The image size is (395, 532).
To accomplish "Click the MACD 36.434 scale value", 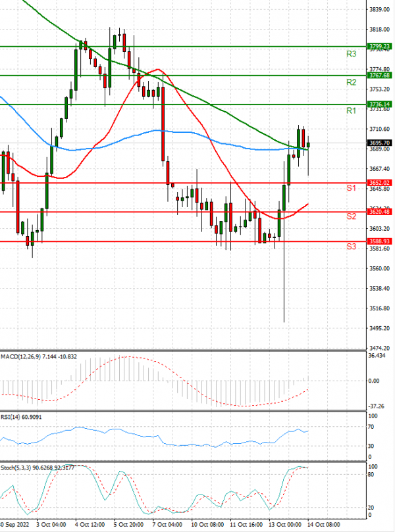I will tap(377, 356).
